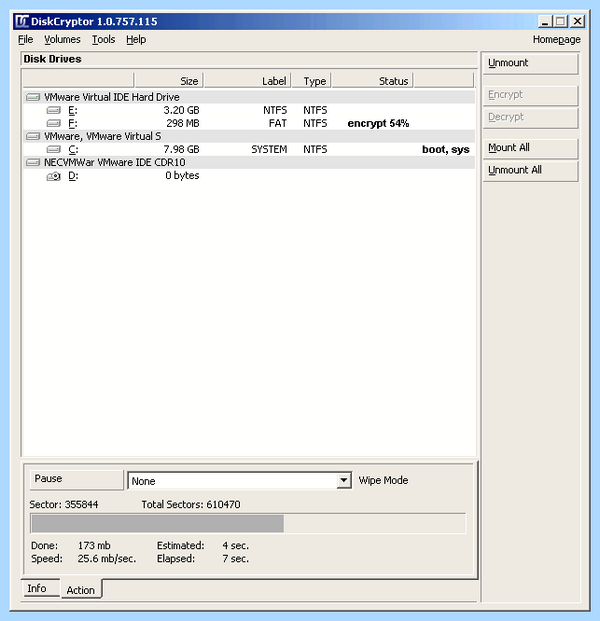
Task: Click the VMware Virtual S disk icon
Action: (x=33, y=136)
